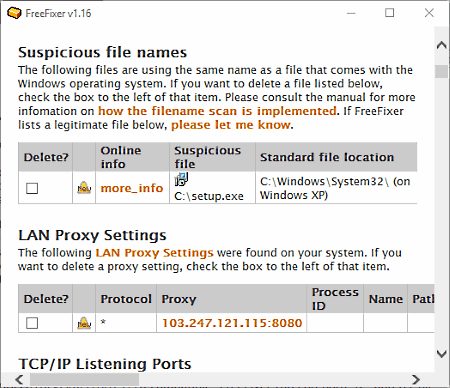The image size is (450, 388).
Task: Click the horizontal scrollbar left arrow
Action: pos(19,379)
